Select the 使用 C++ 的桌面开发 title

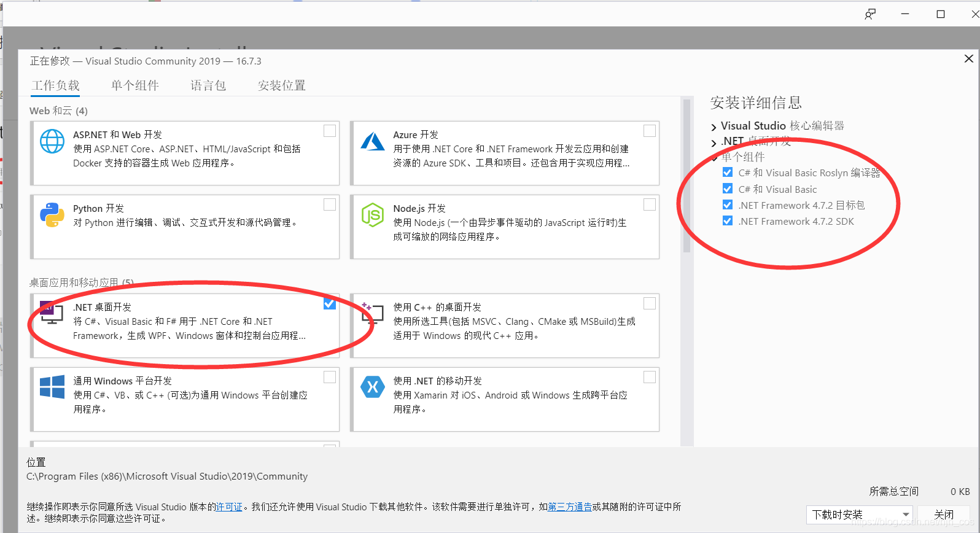coord(437,307)
